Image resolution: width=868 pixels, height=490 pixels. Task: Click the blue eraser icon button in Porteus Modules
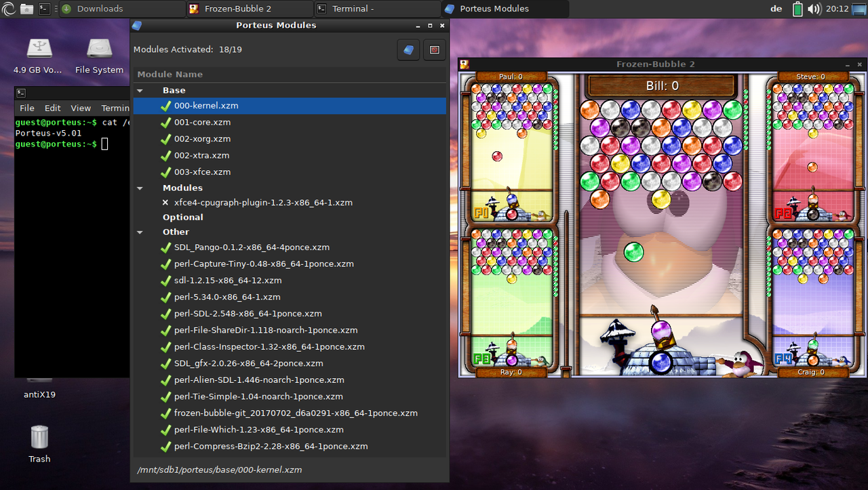[x=408, y=49]
